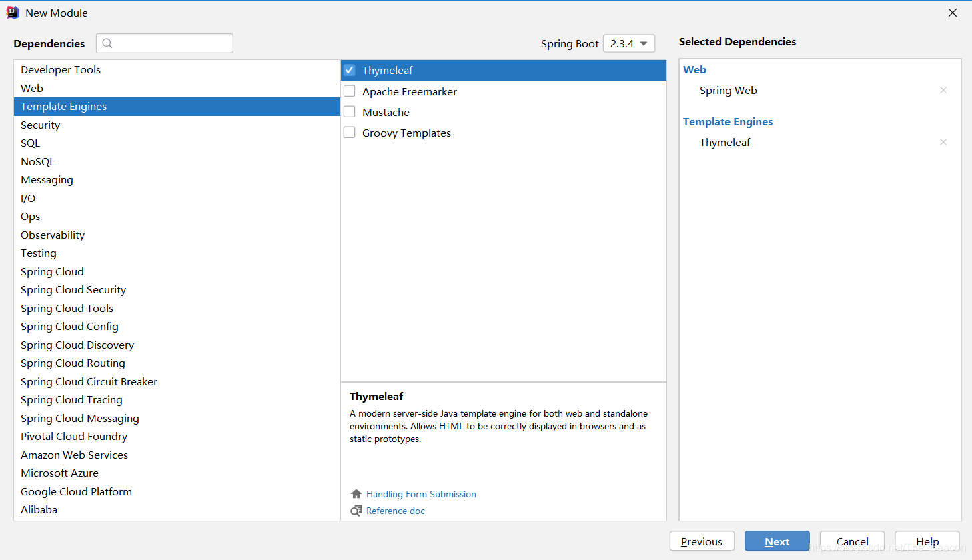
Task: Click Spring Web in Selected Dependencies
Action: click(x=728, y=90)
